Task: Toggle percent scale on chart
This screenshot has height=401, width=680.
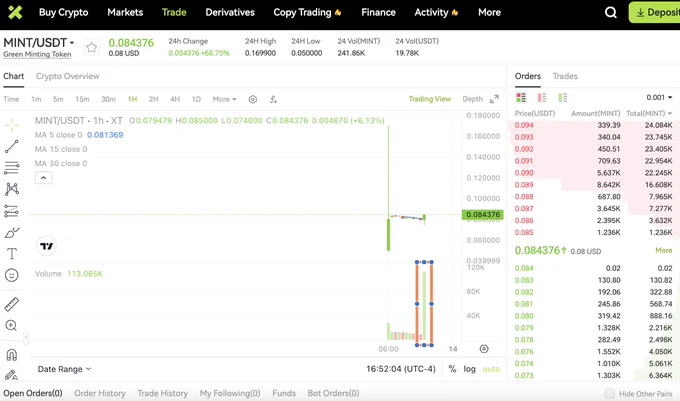Action: (x=452, y=369)
